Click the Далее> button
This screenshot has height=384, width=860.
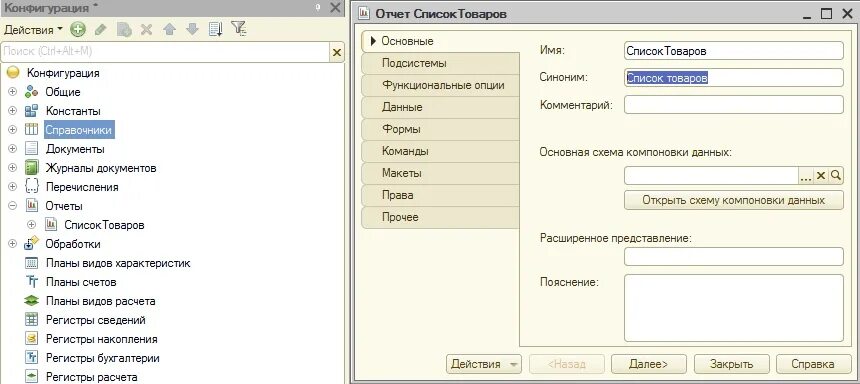tap(648, 364)
